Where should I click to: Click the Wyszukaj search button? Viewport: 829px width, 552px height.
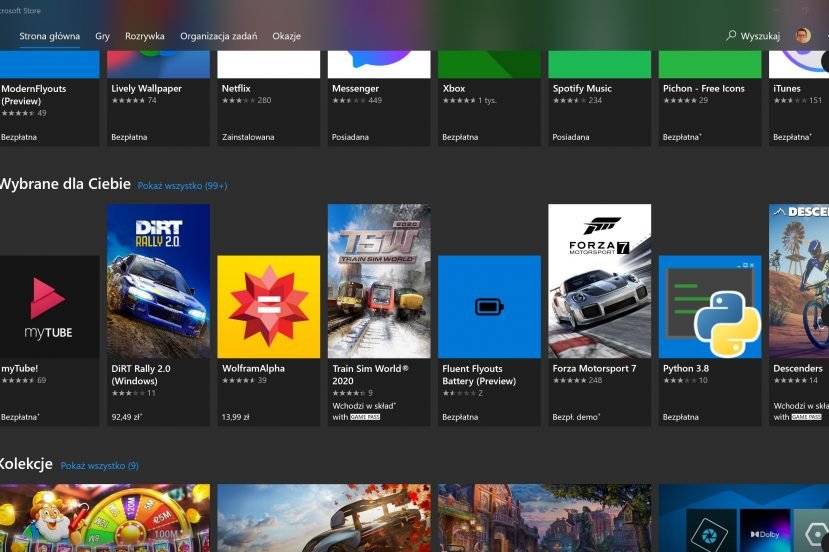(753, 36)
